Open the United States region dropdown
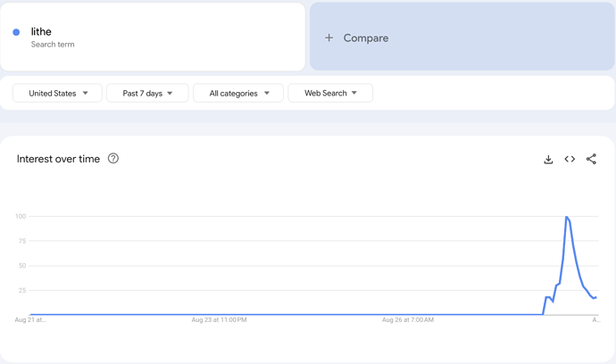This screenshot has height=364, width=616. coord(57,93)
